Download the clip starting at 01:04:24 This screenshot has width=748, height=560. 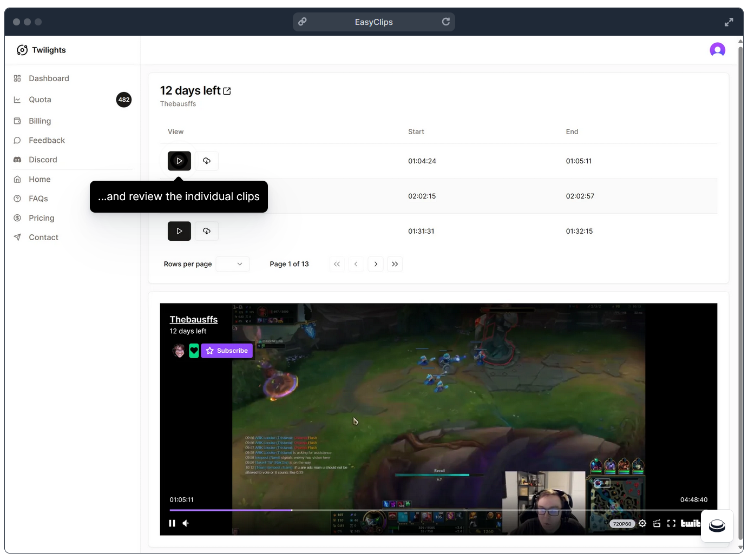[x=207, y=161]
